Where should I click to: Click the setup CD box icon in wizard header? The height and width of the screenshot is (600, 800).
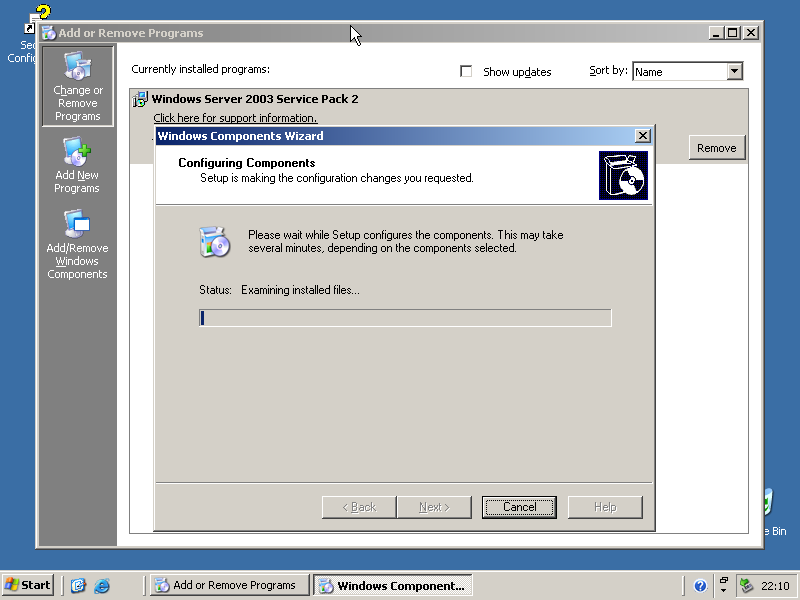click(623, 176)
